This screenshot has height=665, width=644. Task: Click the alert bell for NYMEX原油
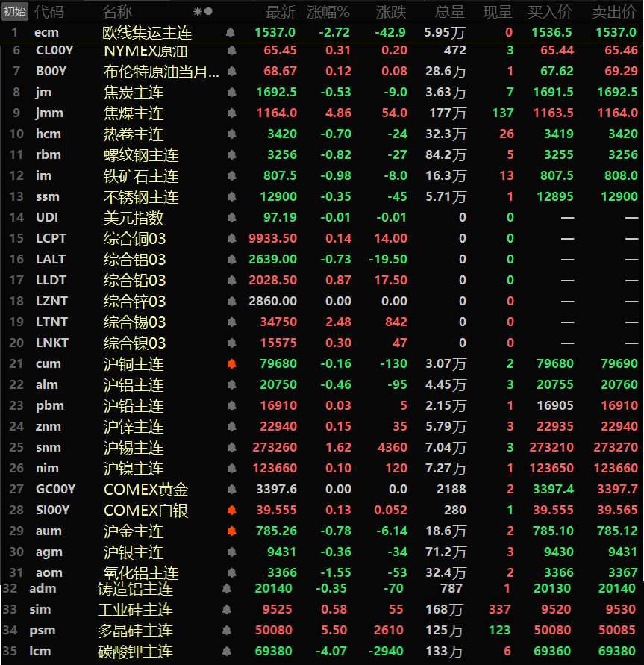click(231, 51)
